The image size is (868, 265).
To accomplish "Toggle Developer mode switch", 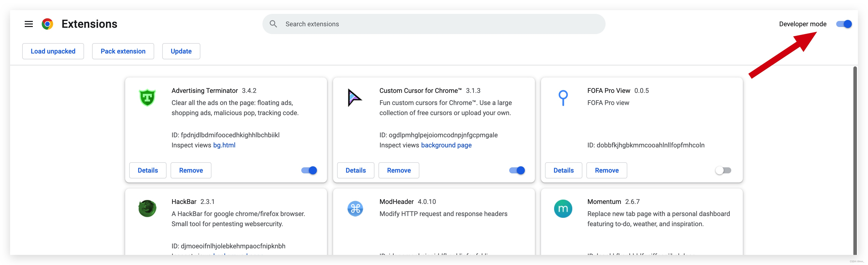I will (x=844, y=24).
